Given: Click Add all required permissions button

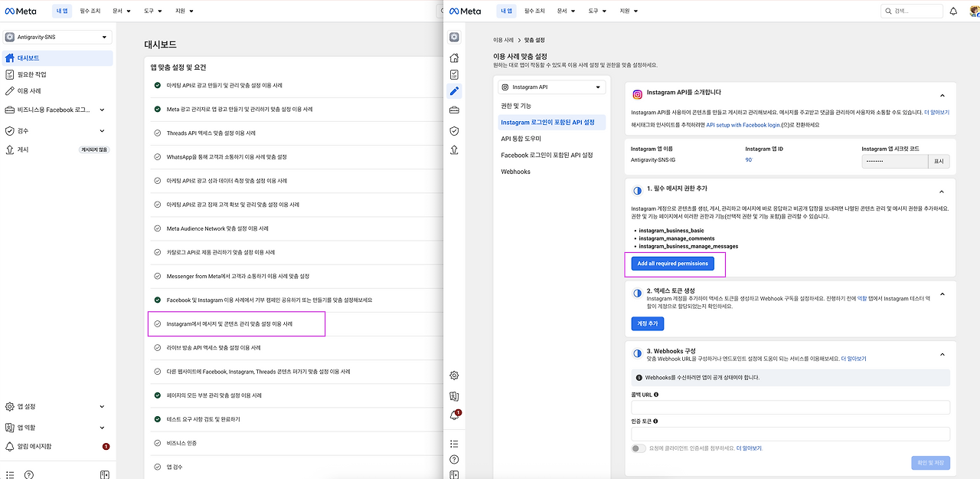Looking at the screenshot, I should click(673, 264).
